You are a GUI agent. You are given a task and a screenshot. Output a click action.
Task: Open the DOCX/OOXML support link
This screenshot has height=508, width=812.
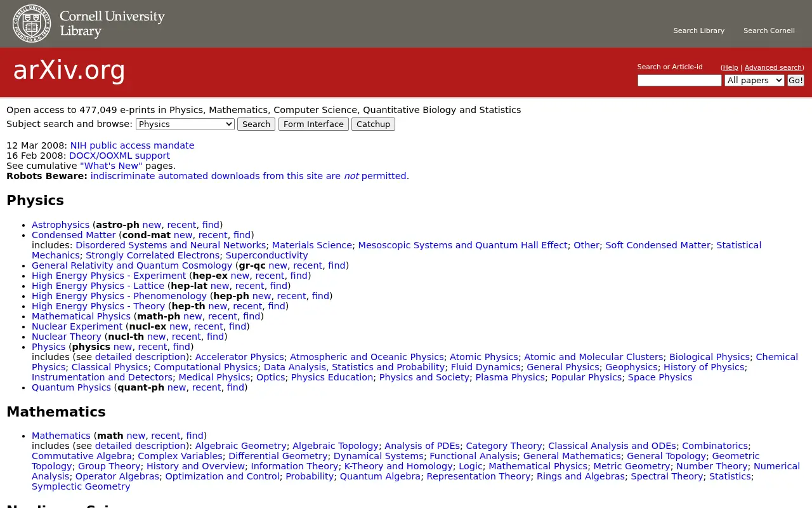coord(119,156)
